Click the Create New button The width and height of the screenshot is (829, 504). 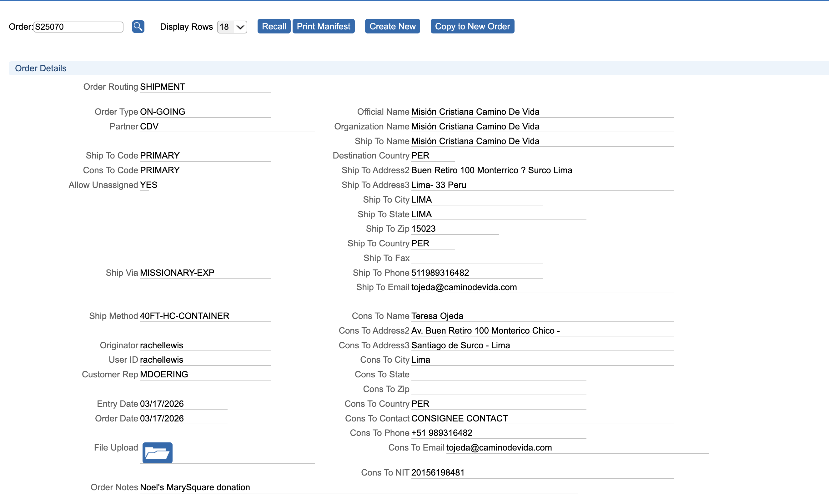[x=392, y=26]
